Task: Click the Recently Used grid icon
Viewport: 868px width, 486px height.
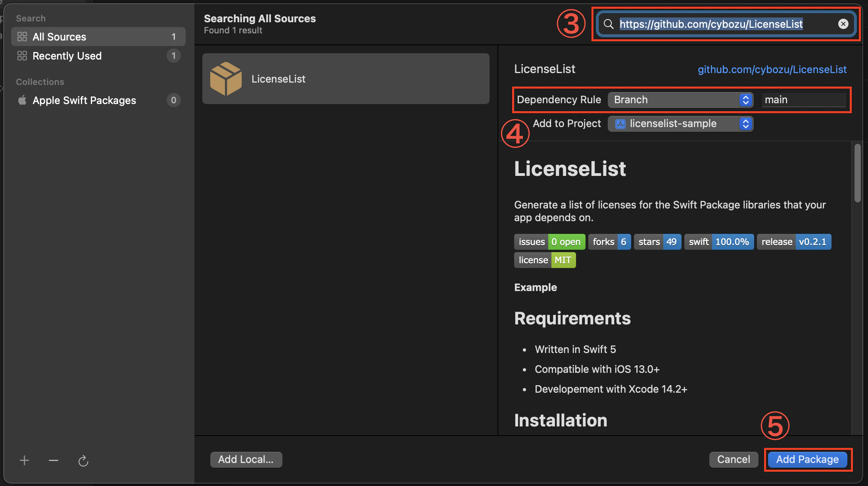Action: pyautogui.click(x=22, y=56)
